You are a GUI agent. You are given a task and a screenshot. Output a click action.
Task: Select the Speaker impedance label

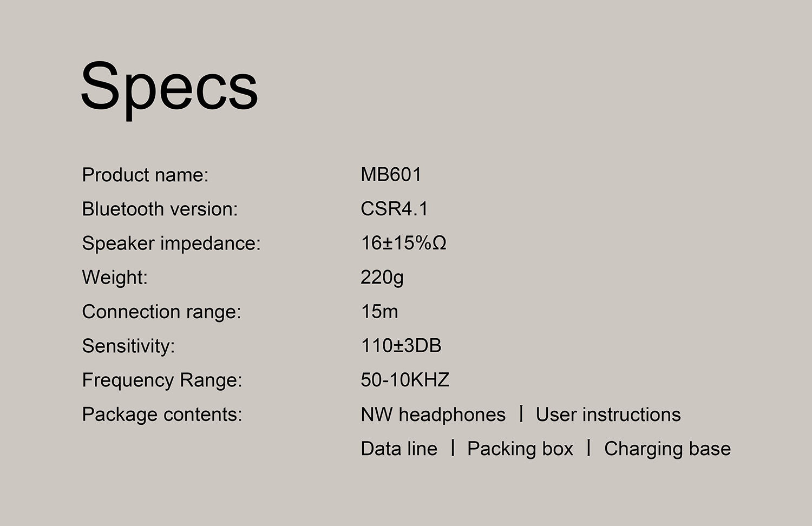(x=171, y=244)
